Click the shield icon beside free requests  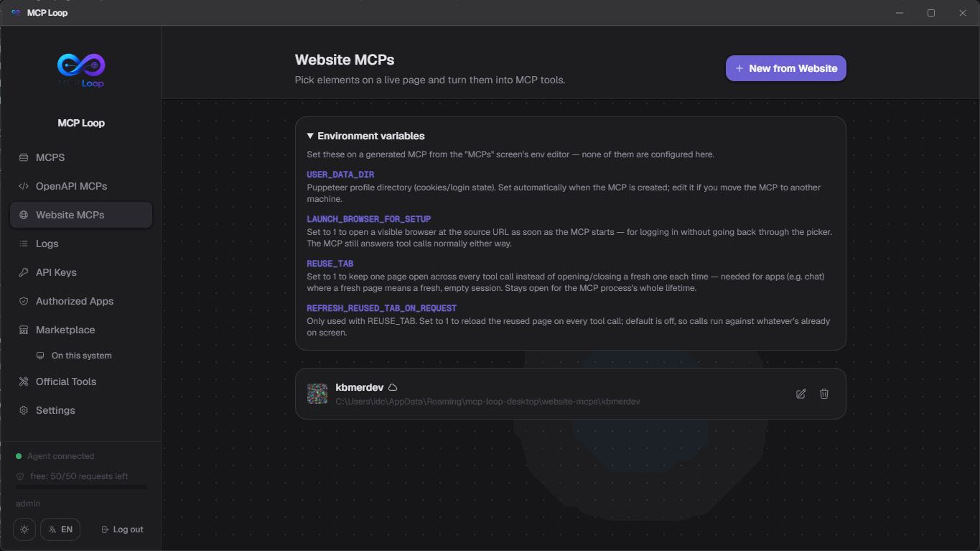(x=20, y=476)
